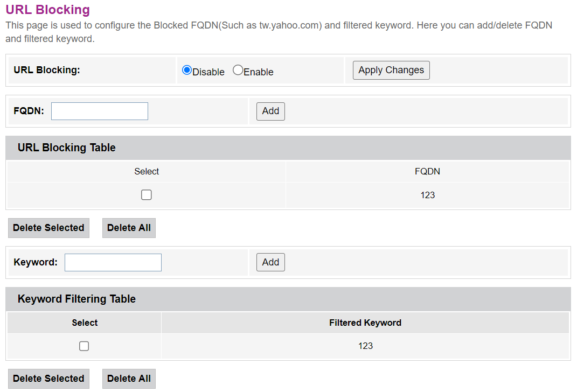Click the Filtered Keyword column header
Screen dimensions: 577x392
tap(365, 323)
